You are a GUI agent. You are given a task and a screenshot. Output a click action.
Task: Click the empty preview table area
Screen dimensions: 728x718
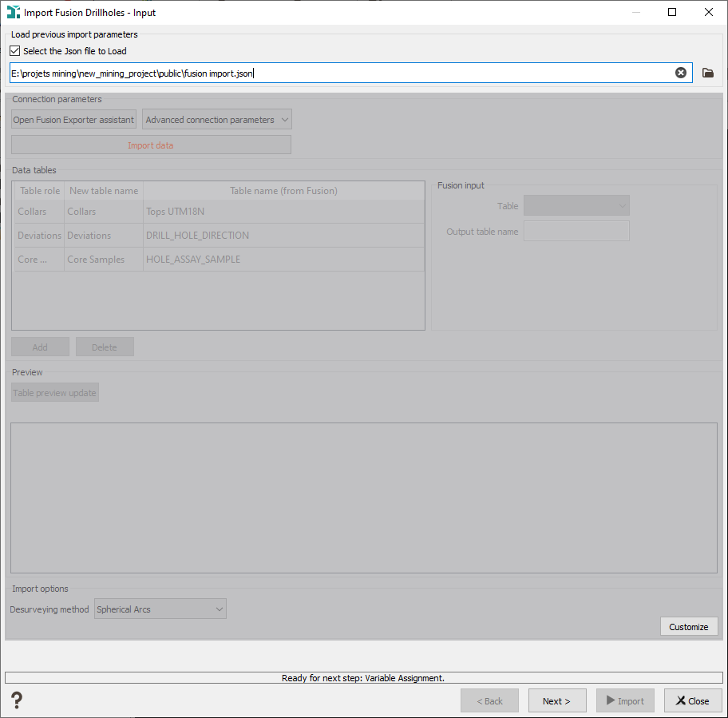pyautogui.click(x=363, y=498)
